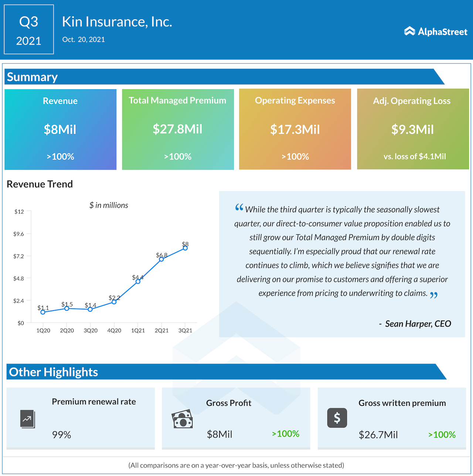Click the $27.8Mil premium figure

[178, 129]
